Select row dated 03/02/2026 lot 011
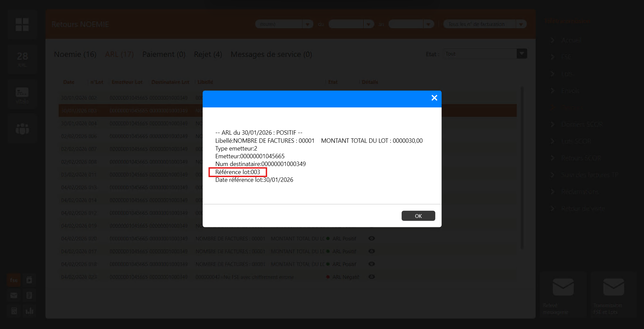The height and width of the screenshot is (329, 644). (x=288, y=174)
